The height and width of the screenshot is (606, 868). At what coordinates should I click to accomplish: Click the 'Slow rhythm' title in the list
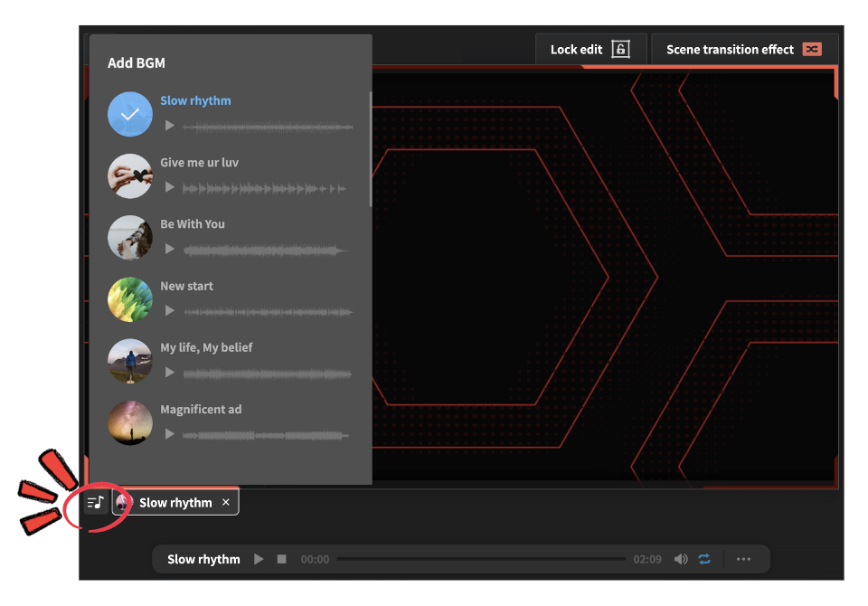195,100
